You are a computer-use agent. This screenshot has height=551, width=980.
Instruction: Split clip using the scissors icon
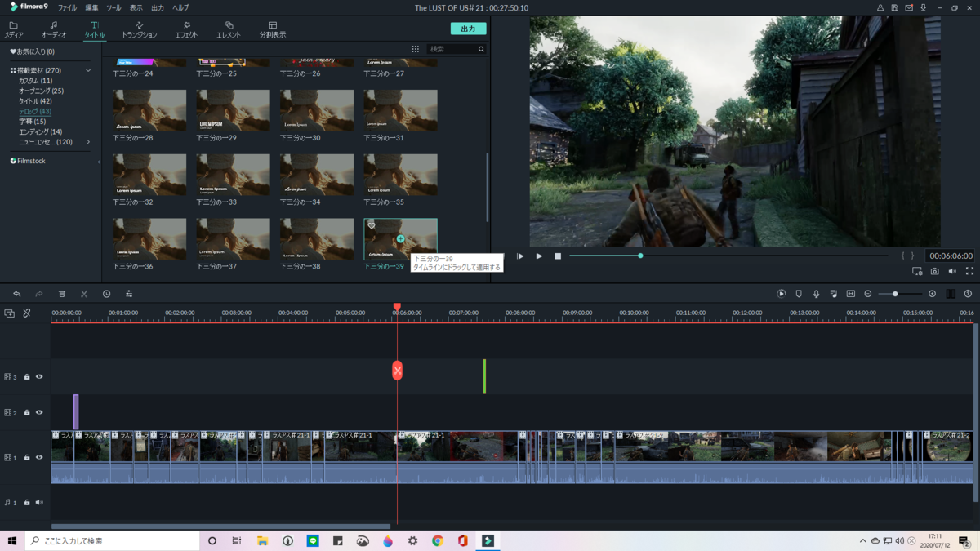84,294
